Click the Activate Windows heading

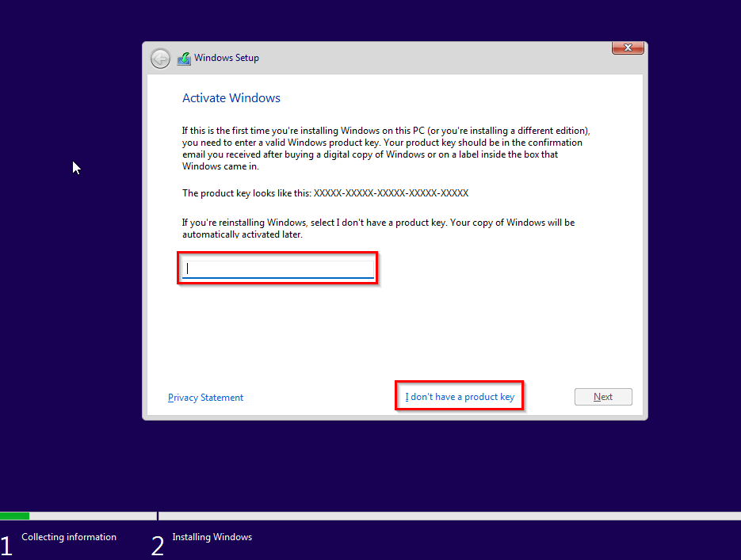[x=231, y=97]
